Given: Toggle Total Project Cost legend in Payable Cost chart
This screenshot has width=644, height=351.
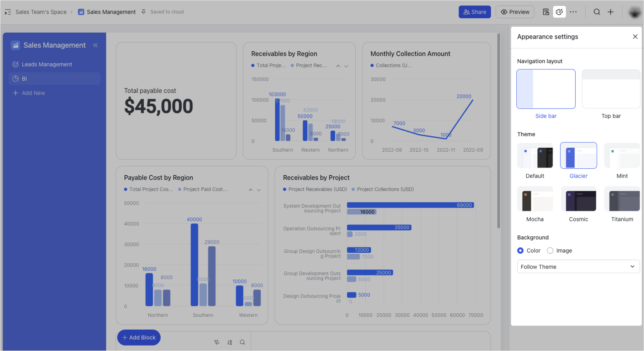Looking at the screenshot, I should [149, 189].
